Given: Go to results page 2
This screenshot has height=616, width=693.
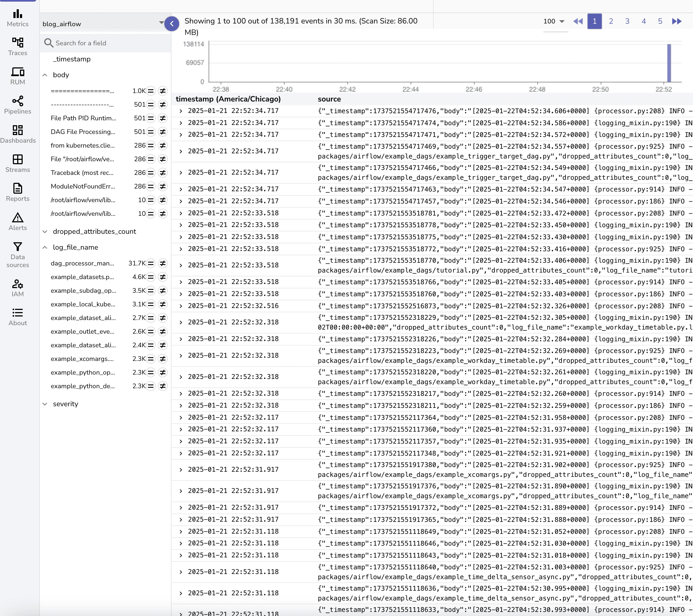Looking at the screenshot, I should click(x=611, y=21).
